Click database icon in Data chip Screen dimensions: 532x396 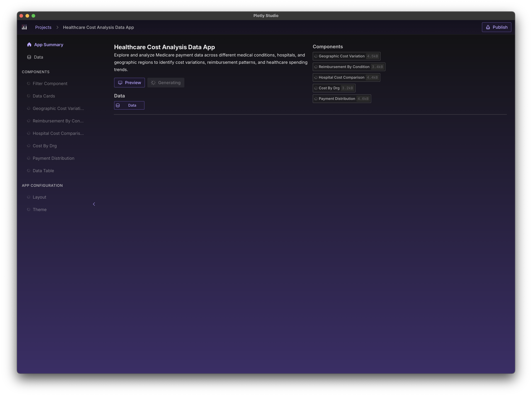click(118, 105)
